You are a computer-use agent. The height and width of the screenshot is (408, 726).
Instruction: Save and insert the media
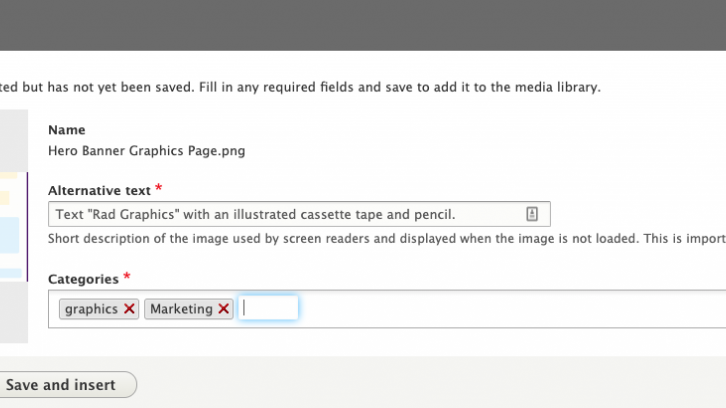65,384
